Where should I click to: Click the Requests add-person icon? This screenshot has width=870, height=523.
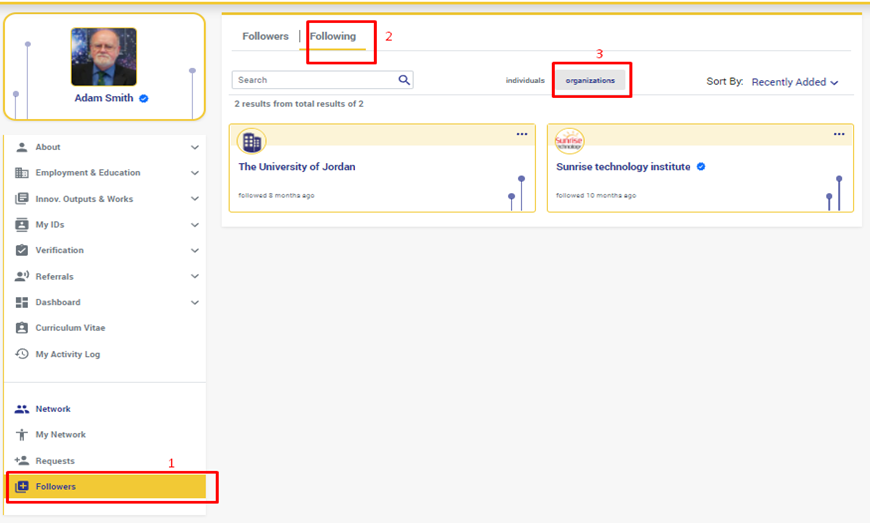[22, 461]
